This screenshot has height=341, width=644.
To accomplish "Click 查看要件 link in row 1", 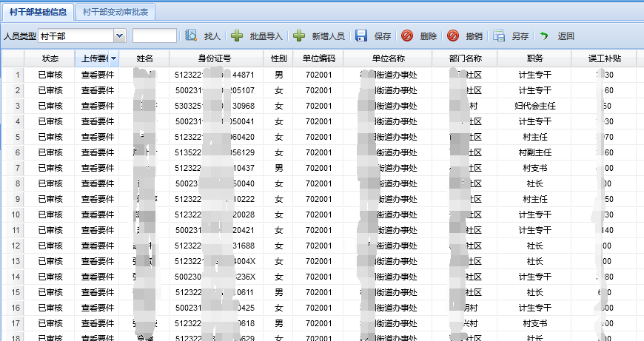I will (x=97, y=75).
